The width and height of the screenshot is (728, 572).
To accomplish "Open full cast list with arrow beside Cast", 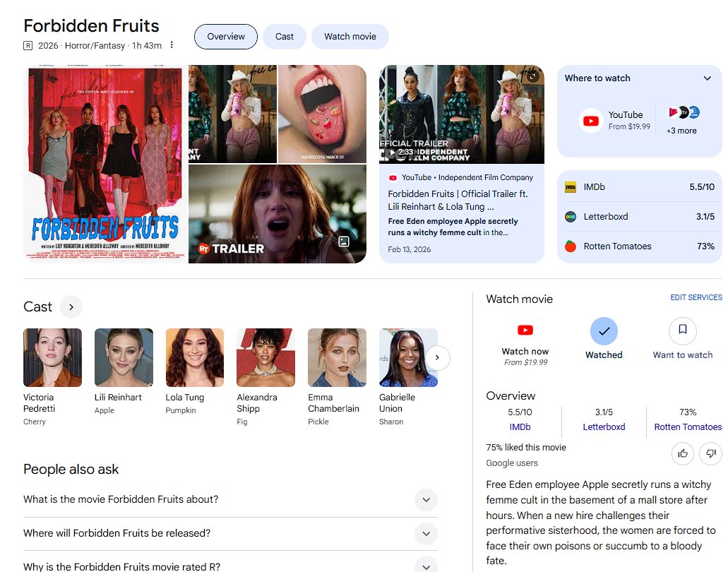I will click(x=71, y=307).
